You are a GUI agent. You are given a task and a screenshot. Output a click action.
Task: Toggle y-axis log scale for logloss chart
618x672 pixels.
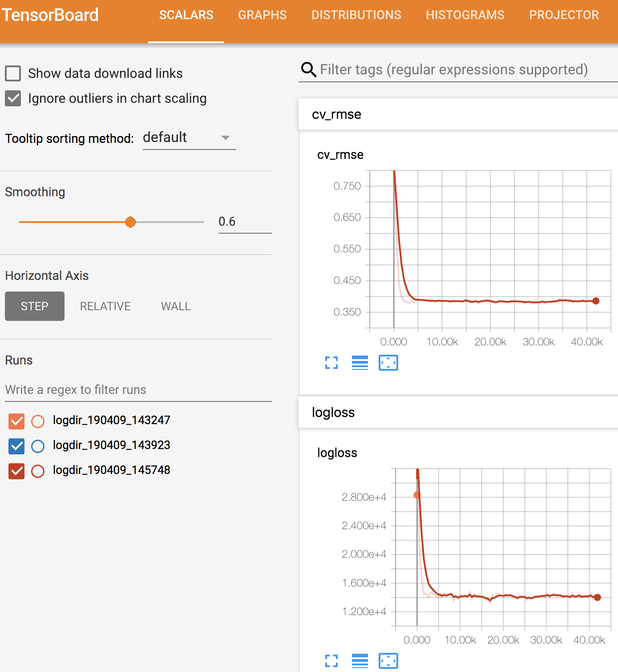(360, 661)
